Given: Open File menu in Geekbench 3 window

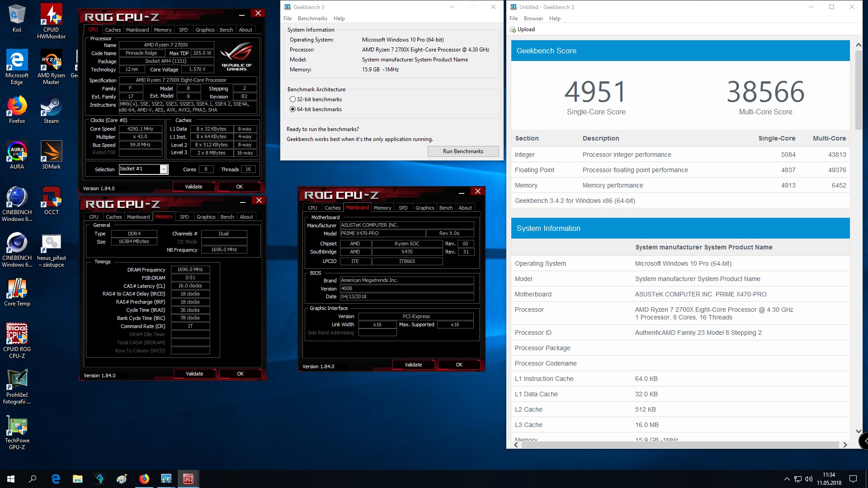Looking at the screenshot, I should coord(288,19).
